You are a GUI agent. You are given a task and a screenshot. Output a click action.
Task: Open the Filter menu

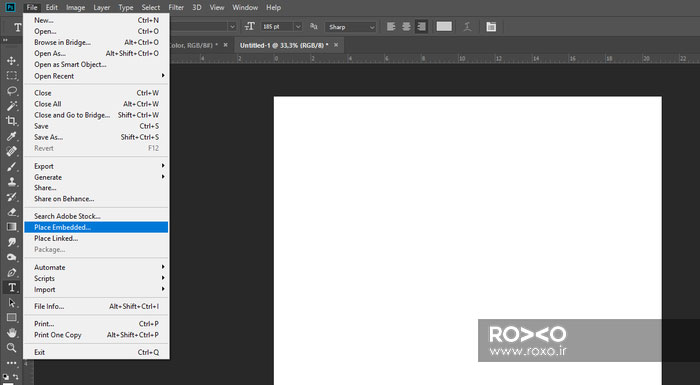tap(176, 7)
